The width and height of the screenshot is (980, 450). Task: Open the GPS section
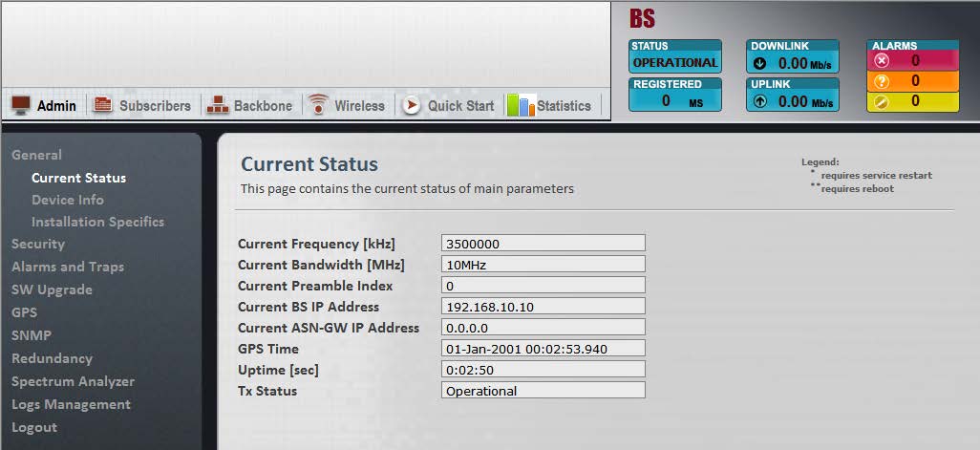click(25, 312)
